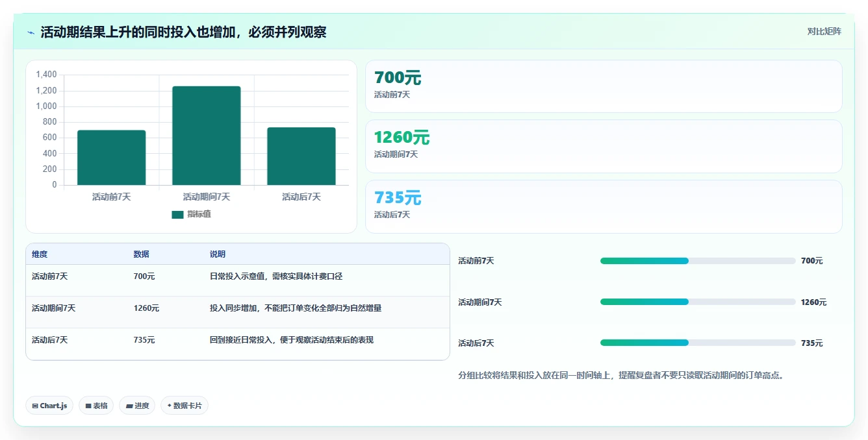The height and width of the screenshot is (440, 868).
Task: Click the progress bar for 活动期间7天
Action: [698, 302]
